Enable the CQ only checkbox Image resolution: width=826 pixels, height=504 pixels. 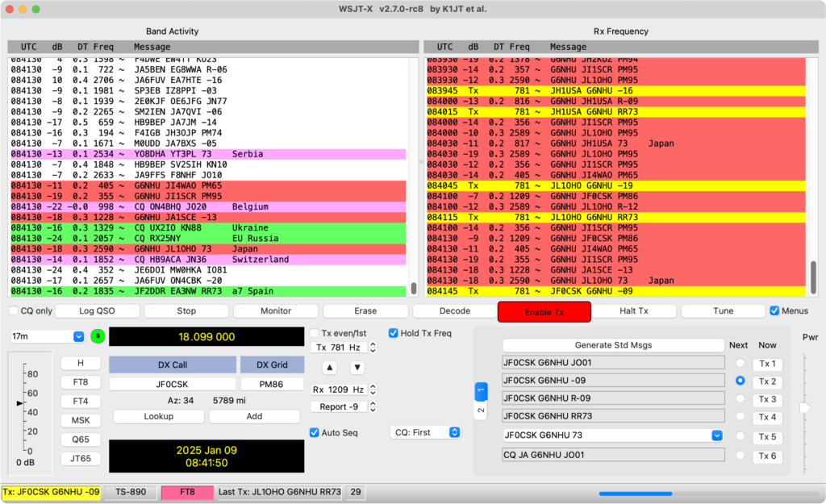point(14,311)
